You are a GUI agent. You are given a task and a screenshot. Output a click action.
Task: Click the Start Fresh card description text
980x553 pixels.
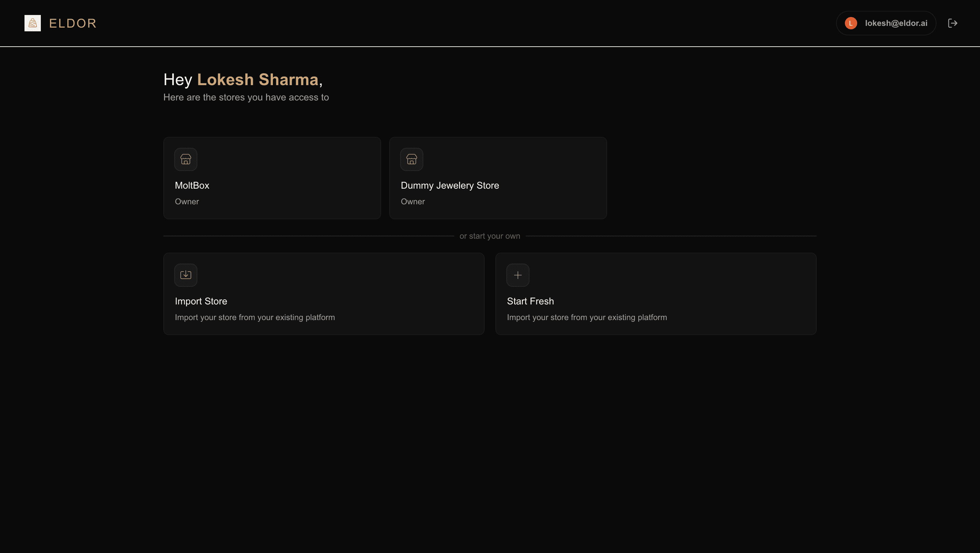[587, 317]
